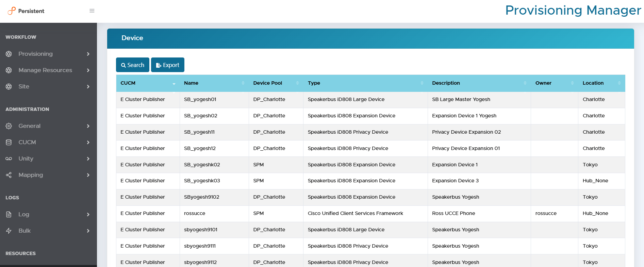
Task: Expand the CUCM menu chevron
Action: 88,142
